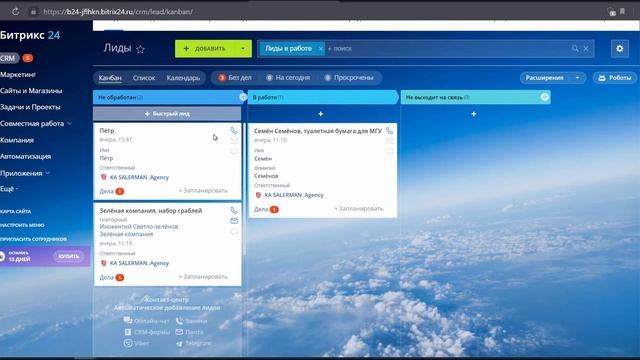Add stage after 'Не выходит на связь' column

click(x=544, y=97)
